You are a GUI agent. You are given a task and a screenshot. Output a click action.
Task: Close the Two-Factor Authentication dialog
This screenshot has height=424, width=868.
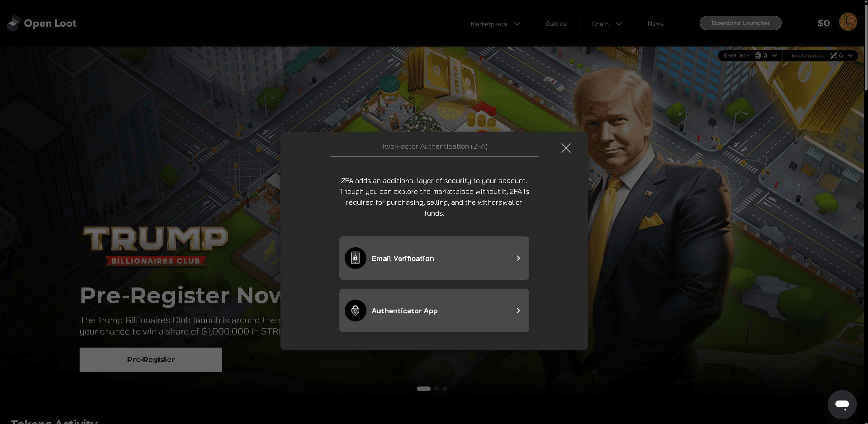(x=566, y=148)
